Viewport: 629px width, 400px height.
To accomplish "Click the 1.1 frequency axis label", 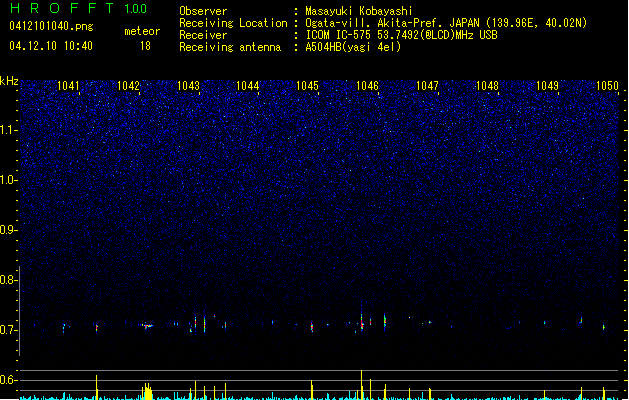I will click(x=8, y=130).
